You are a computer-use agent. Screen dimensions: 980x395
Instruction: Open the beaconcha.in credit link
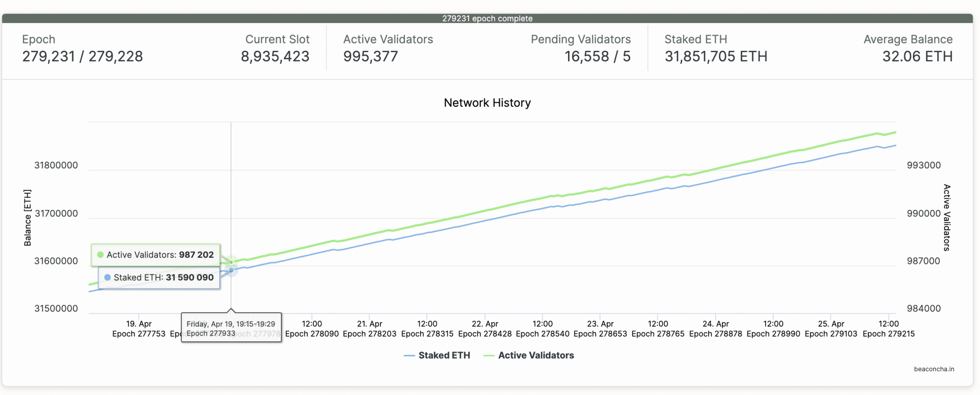tap(934, 369)
